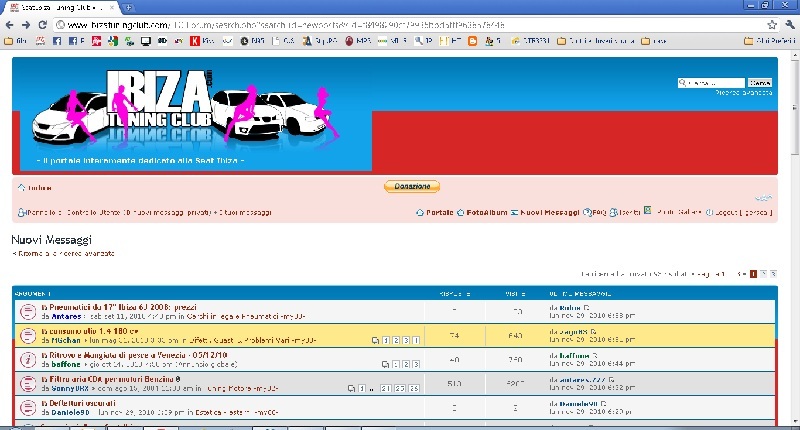
Task: Bookmark this page with the star icon
Action: tap(772, 24)
